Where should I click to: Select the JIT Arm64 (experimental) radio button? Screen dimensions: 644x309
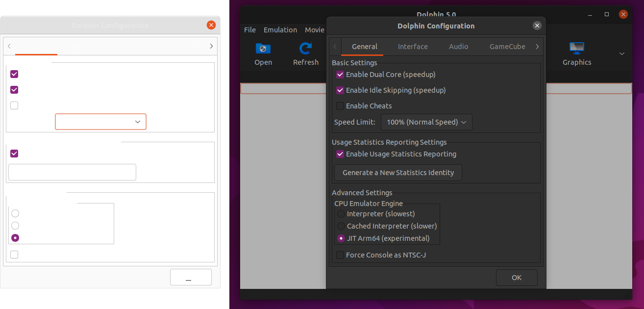[x=341, y=238]
